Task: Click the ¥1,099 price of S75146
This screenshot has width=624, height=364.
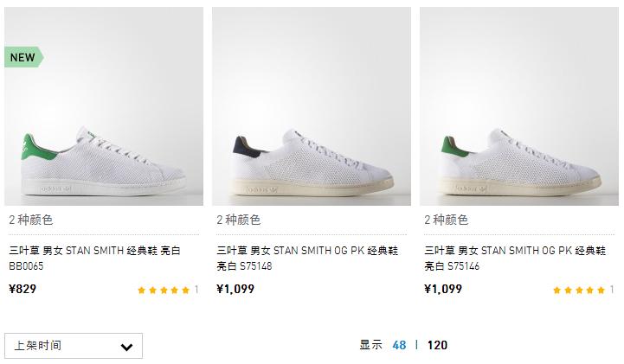Action: click(443, 289)
